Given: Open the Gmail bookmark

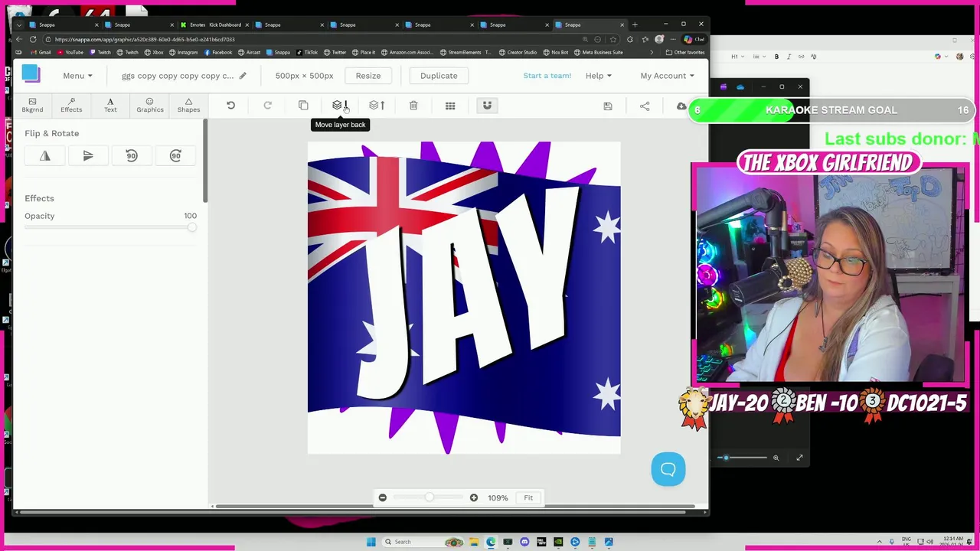Looking at the screenshot, I should [41, 52].
